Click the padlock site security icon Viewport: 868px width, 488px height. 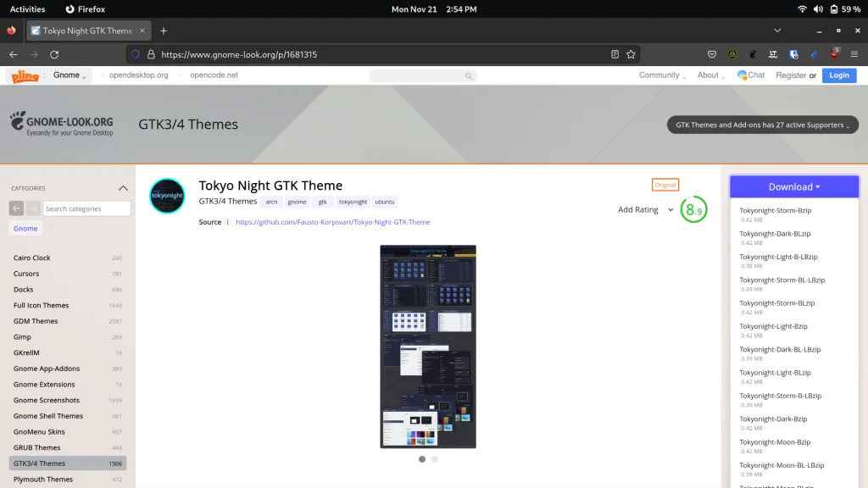(151, 54)
